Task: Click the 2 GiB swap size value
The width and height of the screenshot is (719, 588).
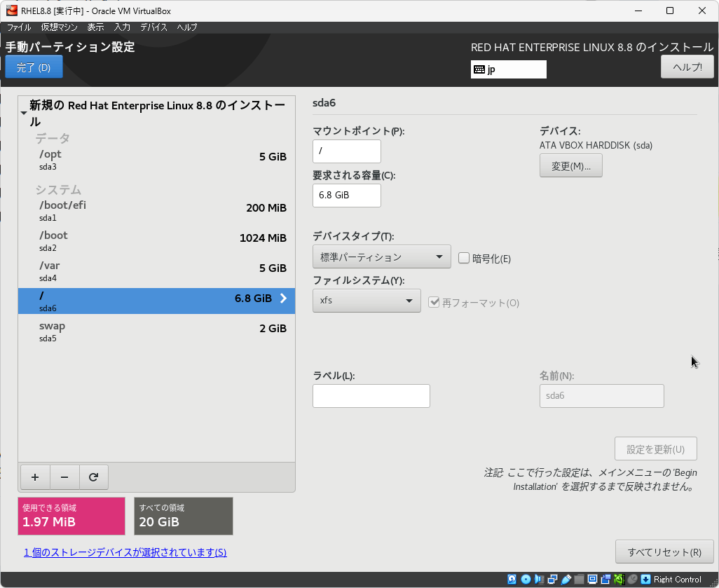Action: (x=273, y=329)
